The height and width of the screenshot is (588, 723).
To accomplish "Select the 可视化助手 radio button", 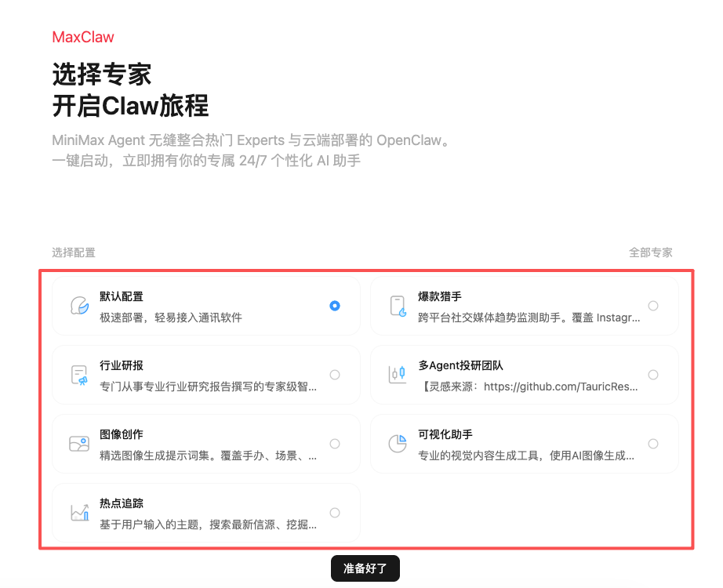I will click(653, 443).
